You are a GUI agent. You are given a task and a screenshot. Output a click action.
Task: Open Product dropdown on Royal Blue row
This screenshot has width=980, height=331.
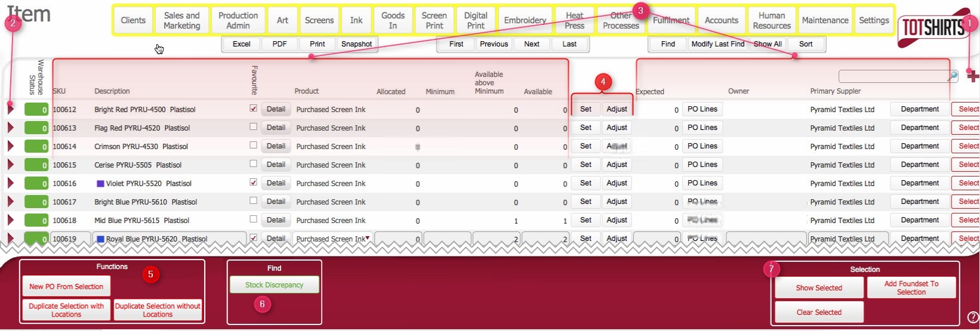pyautogui.click(x=368, y=239)
